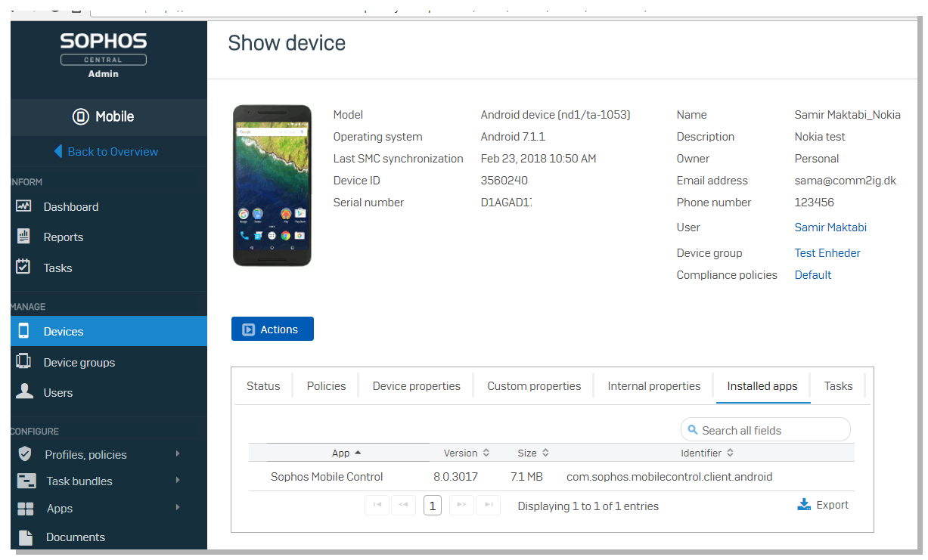Click the email address sama@comm2ig.dk
The height and width of the screenshot is (560, 928).
click(x=846, y=181)
